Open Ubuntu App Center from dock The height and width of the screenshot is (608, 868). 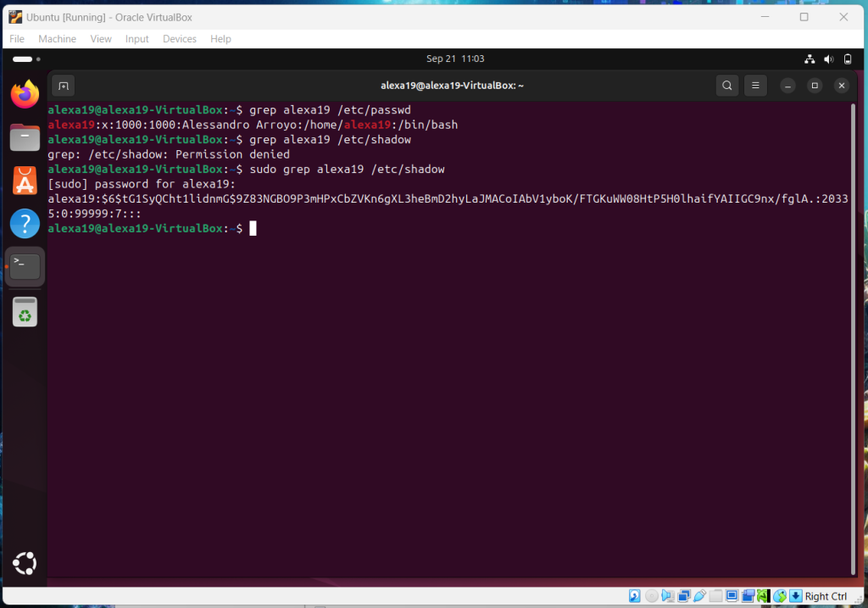(25, 181)
